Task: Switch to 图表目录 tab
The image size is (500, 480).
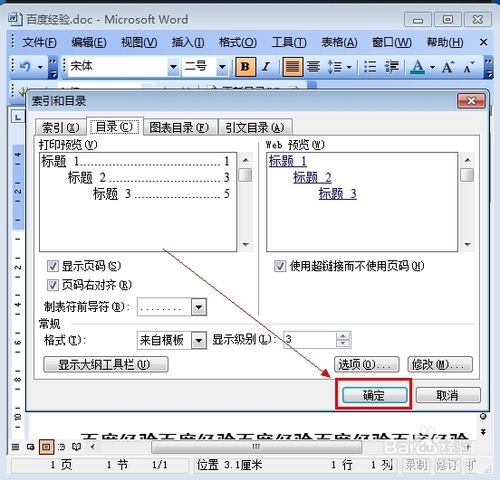Action: [180, 127]
